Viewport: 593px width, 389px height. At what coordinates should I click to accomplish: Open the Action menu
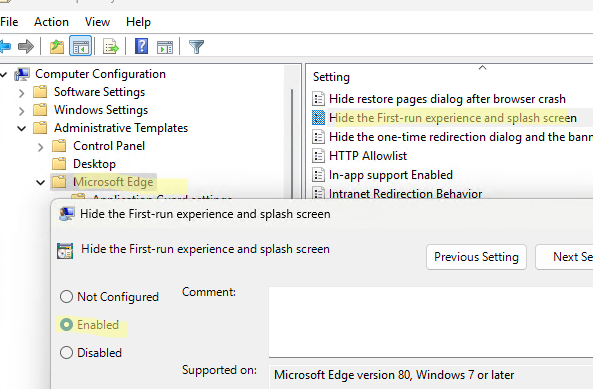pyautogui.click(x=51, y=22)
